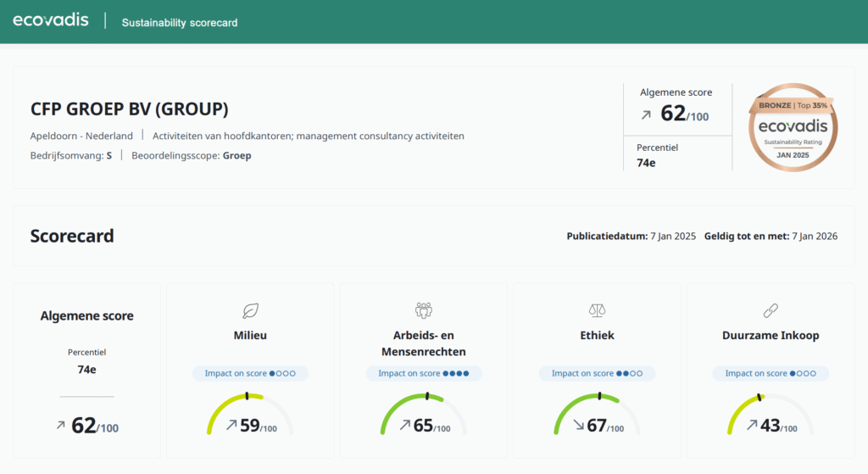The height and width of the screenshot is (474, 868).
Task: Click Algemene score heading in bottom card
Action: point(87,315)
